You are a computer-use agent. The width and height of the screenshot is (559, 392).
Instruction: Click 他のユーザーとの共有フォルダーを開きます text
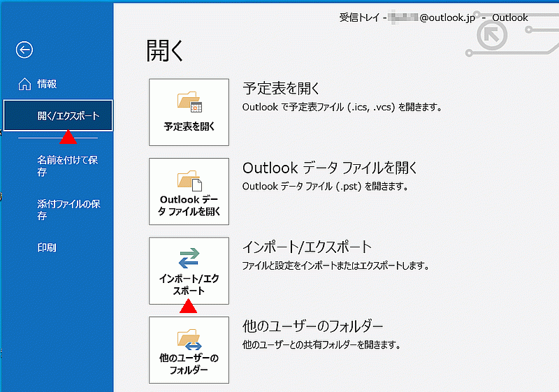coord(322,344)
